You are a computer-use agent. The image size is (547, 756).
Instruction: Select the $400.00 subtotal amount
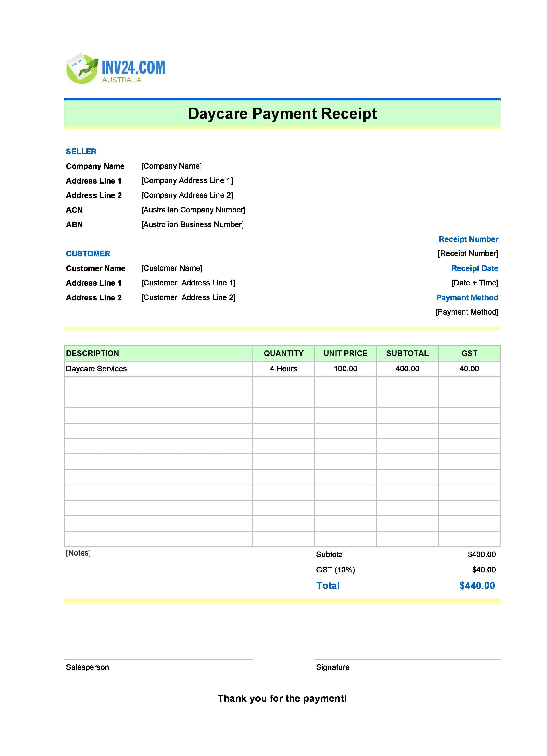[482, 555]
